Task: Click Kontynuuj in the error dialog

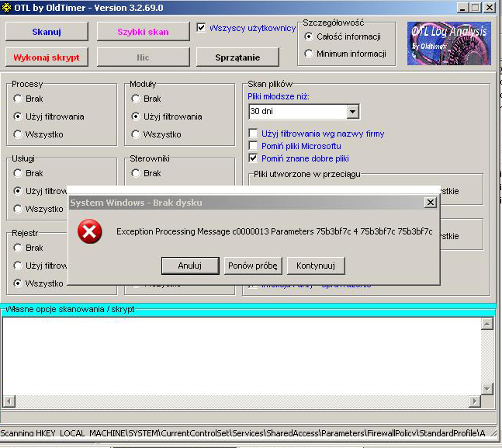Action: pos(316,266)
